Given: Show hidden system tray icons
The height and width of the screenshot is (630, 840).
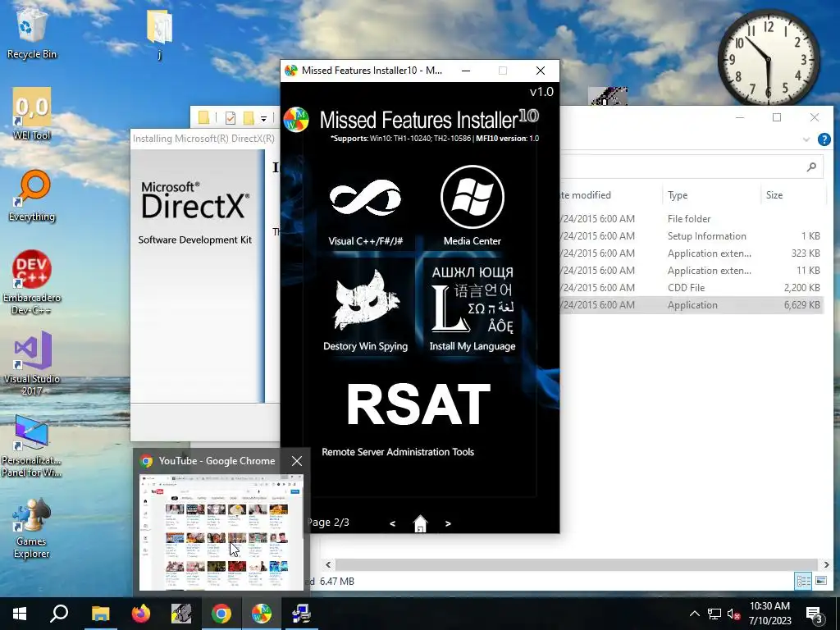Looking at the screenshot, I should pos(694,614).
